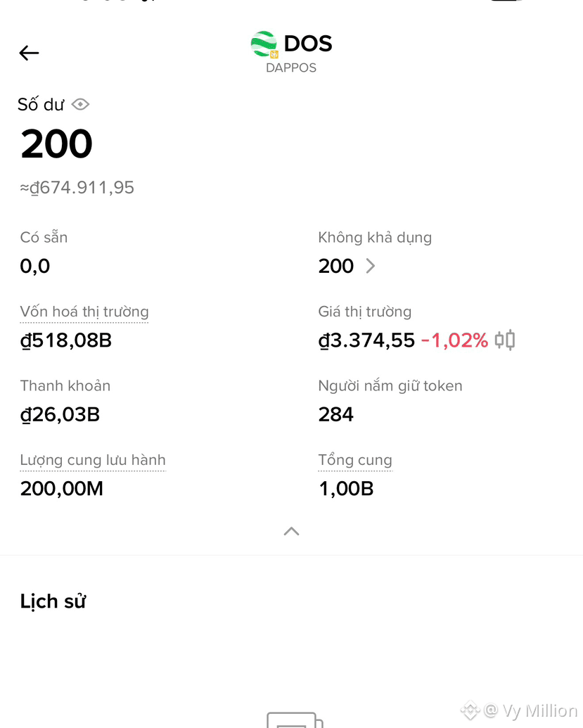Select the Không khả dụng value 200
Image resolution: width=583 pixels, height=728 pixels.
pyautogui.click(x=336, y=266)
